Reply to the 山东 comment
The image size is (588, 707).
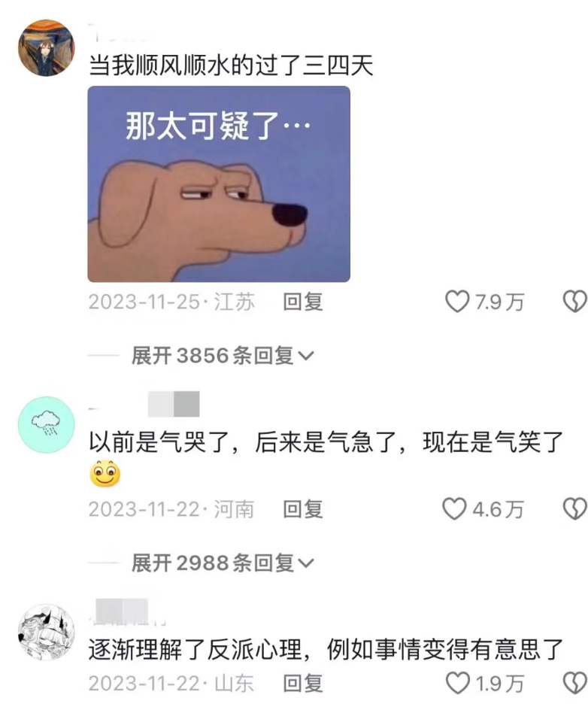[x=302, y=683]
